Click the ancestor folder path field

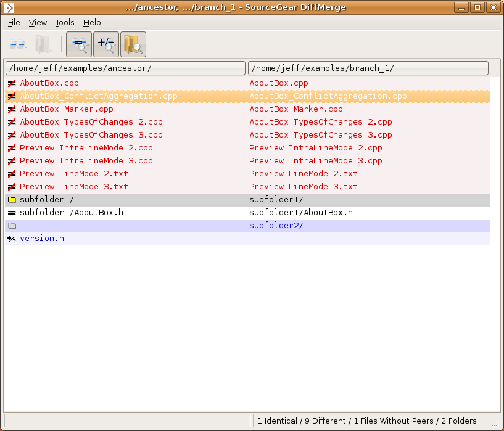click(x=125, y=68)
